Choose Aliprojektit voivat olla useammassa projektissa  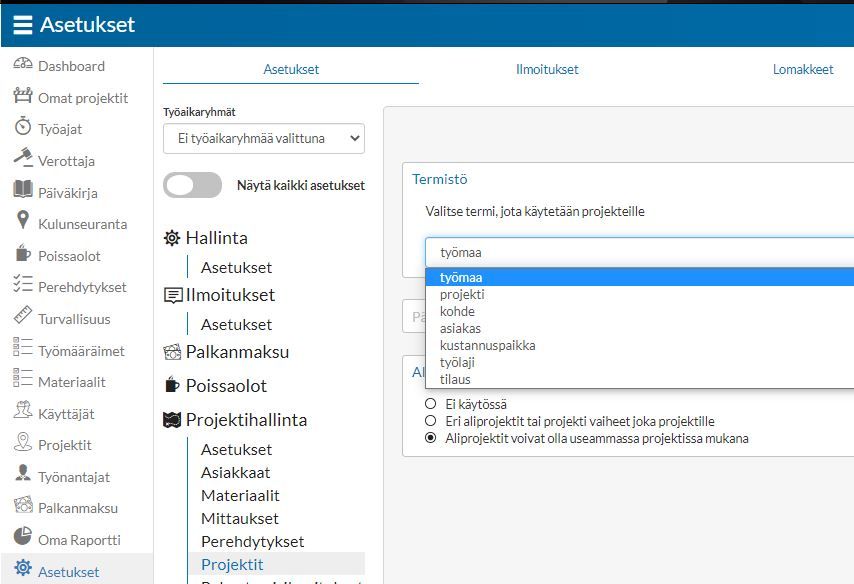(x=430, y=438)
